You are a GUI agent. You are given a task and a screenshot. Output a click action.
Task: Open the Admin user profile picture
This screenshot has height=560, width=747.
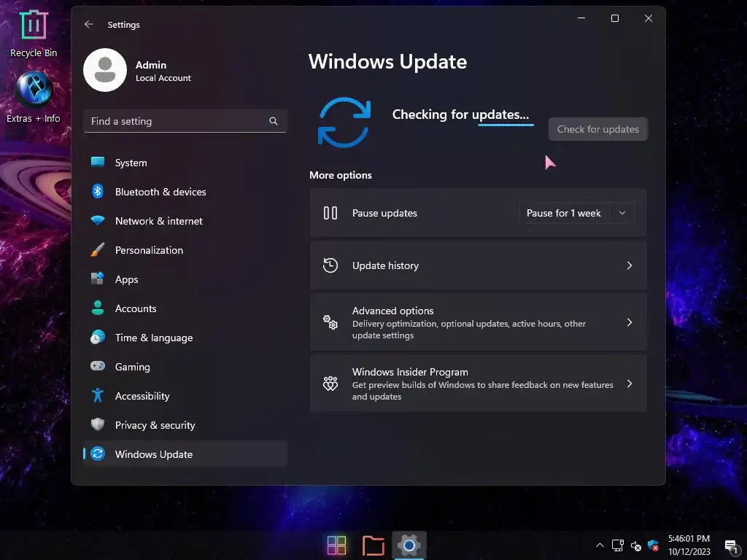click(105, 70)
